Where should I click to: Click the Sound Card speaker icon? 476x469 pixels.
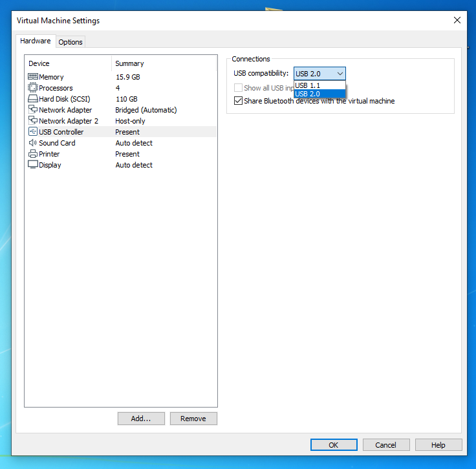[33, 143]
